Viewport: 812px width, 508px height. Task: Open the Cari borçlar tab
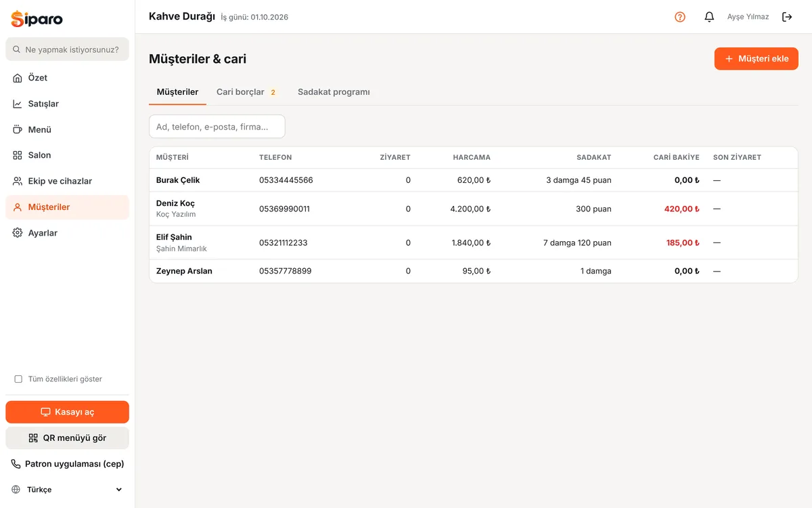(246, 92)
